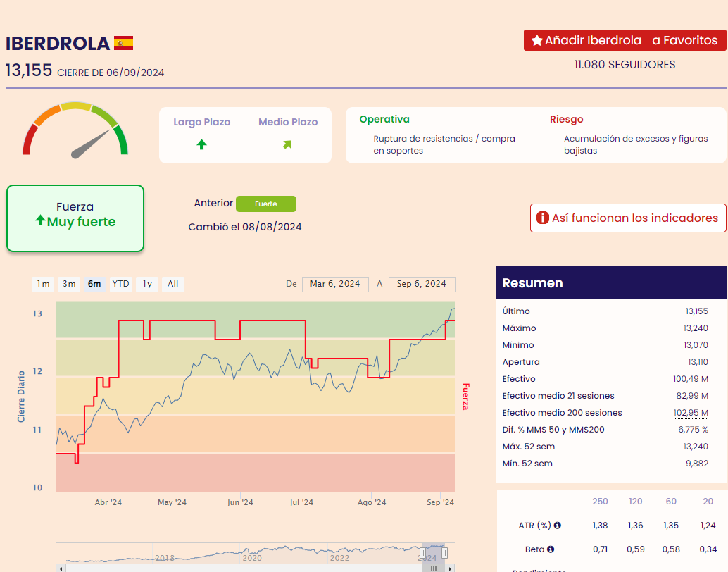Click the Medio Plazo label
Image resolution: width=728 pixels, height=572 pixels.
(x=288, y=122)
